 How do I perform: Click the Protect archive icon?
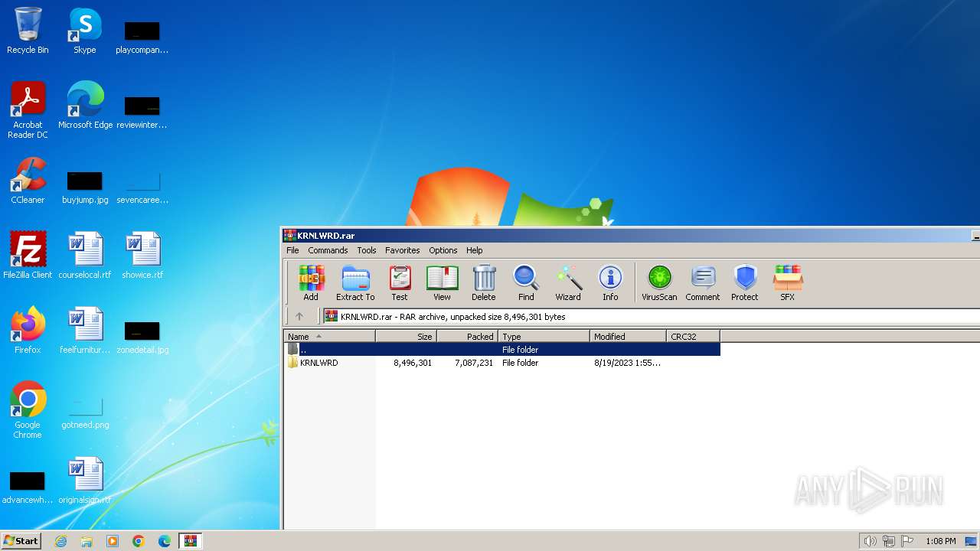tap(744, 283)
